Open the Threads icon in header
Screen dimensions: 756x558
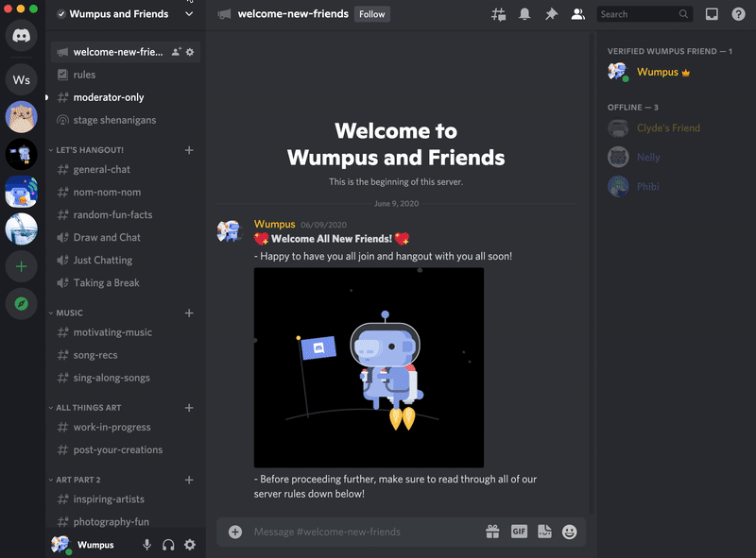[499, 14]
